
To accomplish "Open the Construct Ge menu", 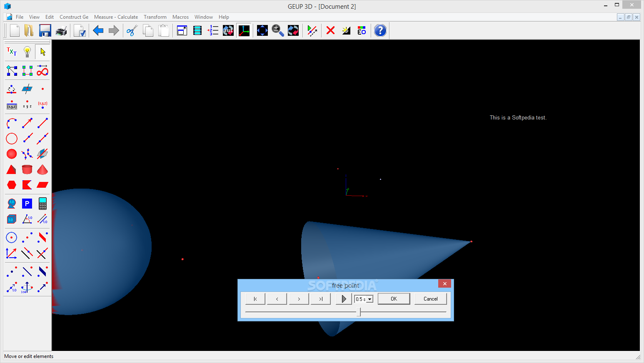I will click(x=74, y=17).
